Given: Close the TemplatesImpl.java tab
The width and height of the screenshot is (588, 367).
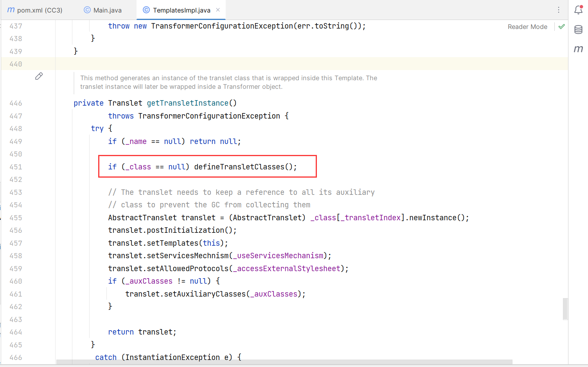Looking at the screenshot, I should coord(218,10).
